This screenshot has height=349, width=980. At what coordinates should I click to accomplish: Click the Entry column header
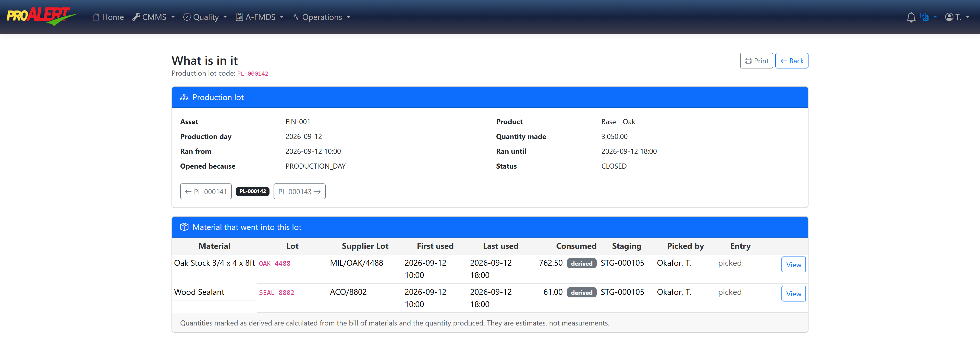pos(740,246)
